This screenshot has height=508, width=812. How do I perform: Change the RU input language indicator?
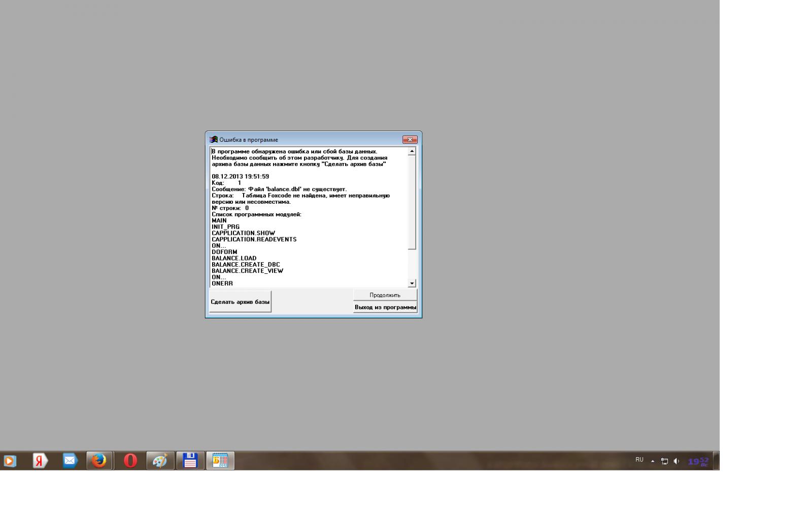point(639,460)
